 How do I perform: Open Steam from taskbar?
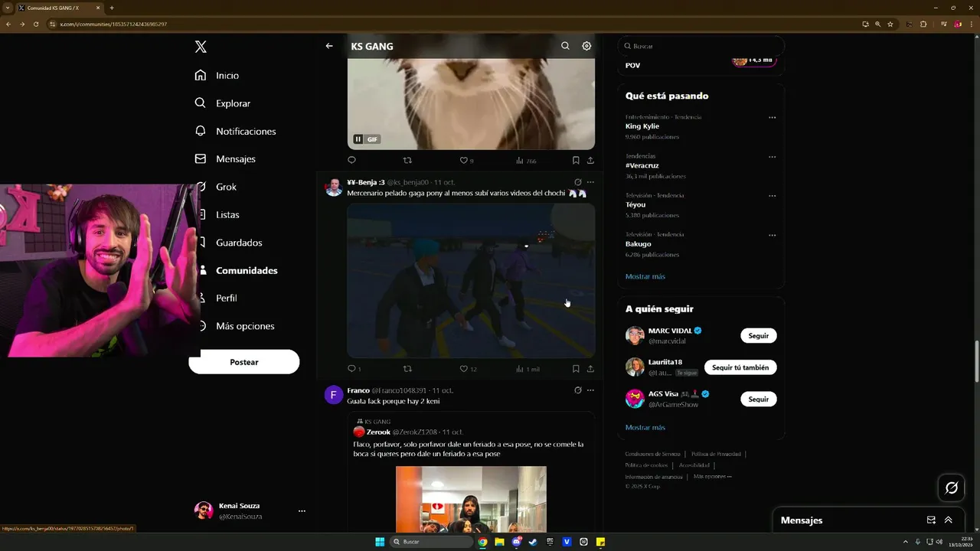(533, 542)
